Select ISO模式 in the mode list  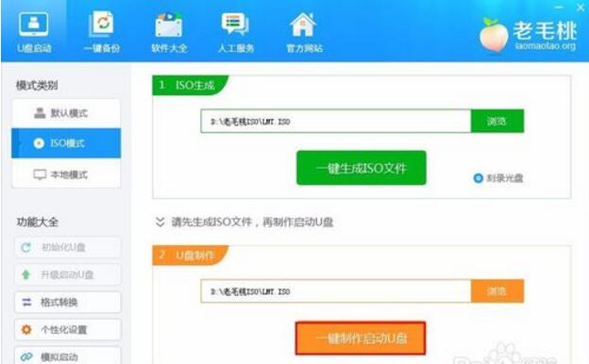tap(66, 143)
